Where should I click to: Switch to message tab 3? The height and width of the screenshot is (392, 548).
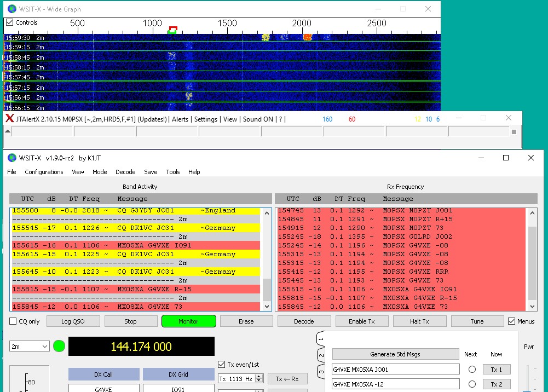coord(321,371)
